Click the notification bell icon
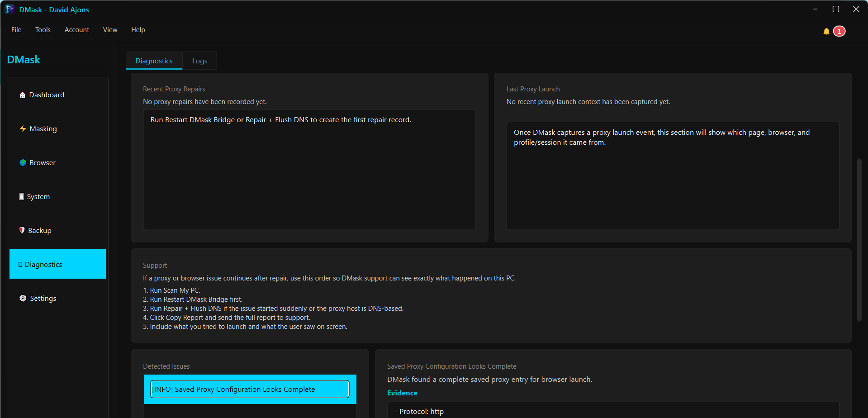Screen dimensions: 868x418 (826, 31)
